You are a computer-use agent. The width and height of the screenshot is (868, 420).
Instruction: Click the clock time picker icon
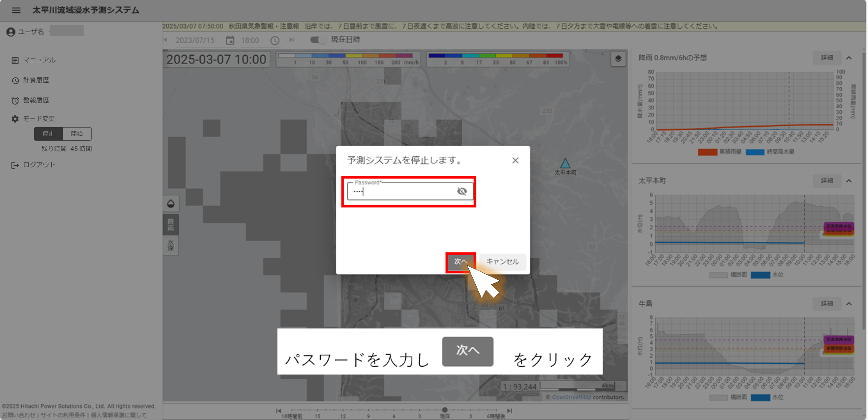(x=275, y=40)
